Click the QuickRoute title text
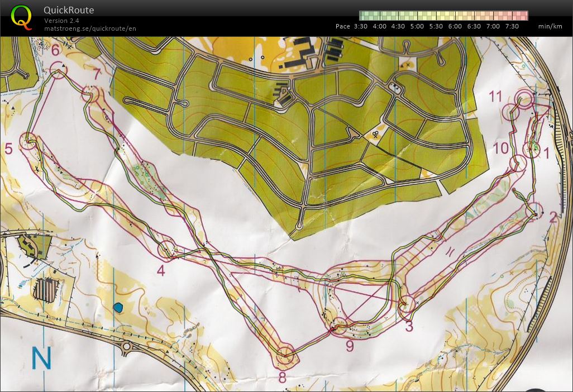Screen dimensions: 573x392 click(x=69, y=10)
